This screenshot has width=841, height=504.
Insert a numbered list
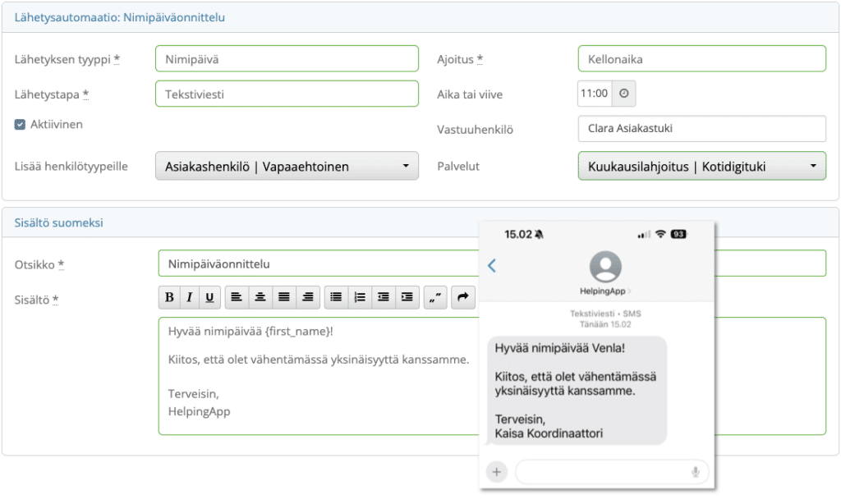[x=359, y=297]
